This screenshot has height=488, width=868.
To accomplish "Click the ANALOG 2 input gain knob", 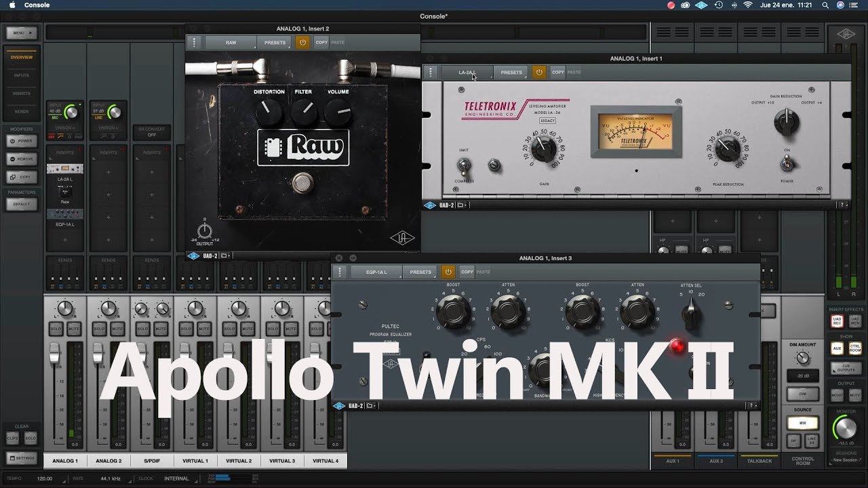I will [115, 112].
